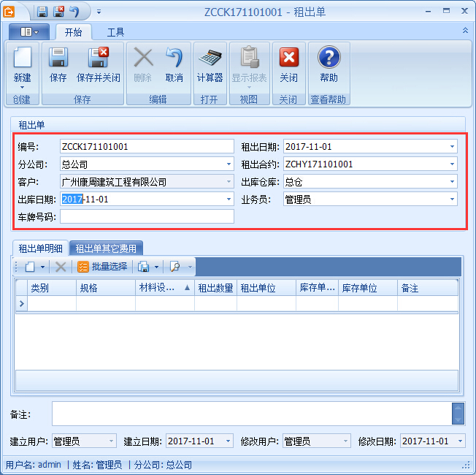This screenshot has height=475, width=476.
Task: Click the print icon in detail toolbar
Action: pyautogui.click(x=144, y=267)
